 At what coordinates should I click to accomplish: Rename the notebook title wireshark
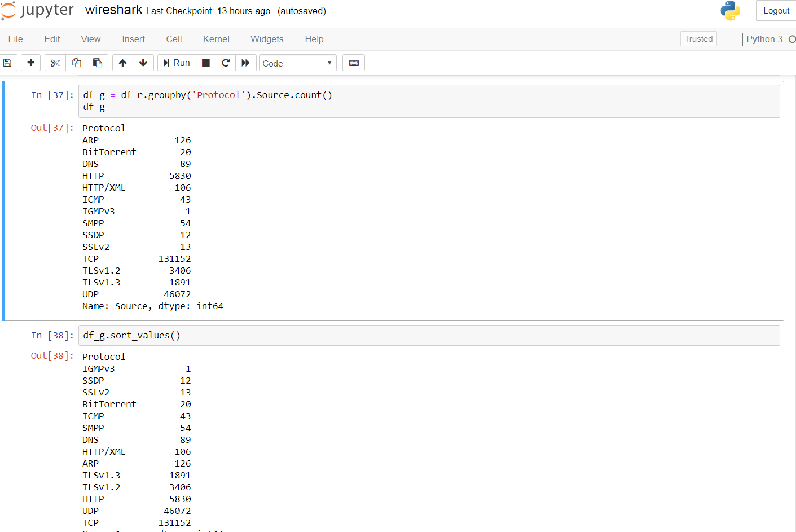(x=113, y=10)
